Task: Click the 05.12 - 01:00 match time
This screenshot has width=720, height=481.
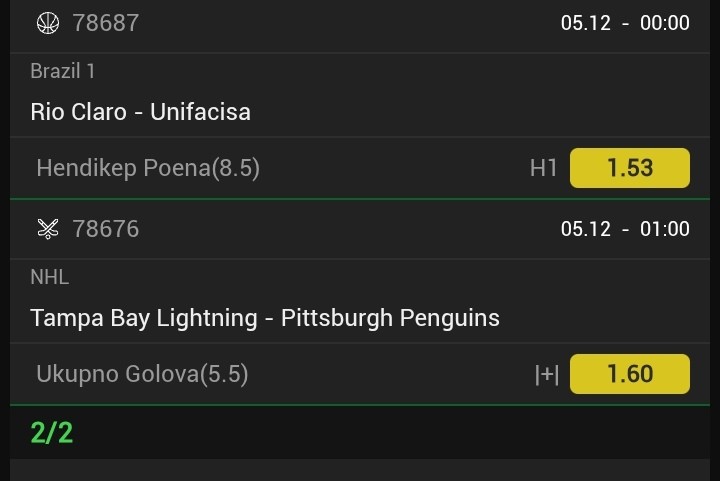Action: click(625, 229)
